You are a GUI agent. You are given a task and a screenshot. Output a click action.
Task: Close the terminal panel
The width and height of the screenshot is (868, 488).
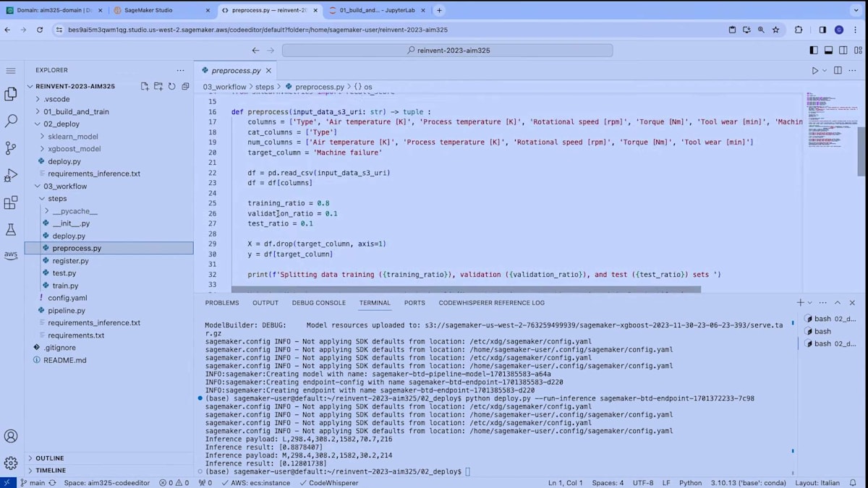coord(852,303)
